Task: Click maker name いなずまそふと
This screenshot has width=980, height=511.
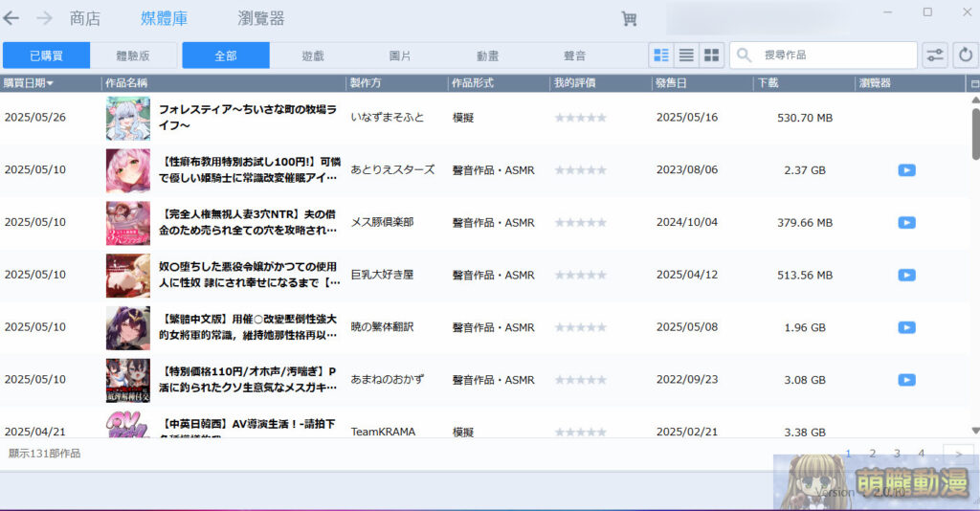Action: click(x=387, y=118)
